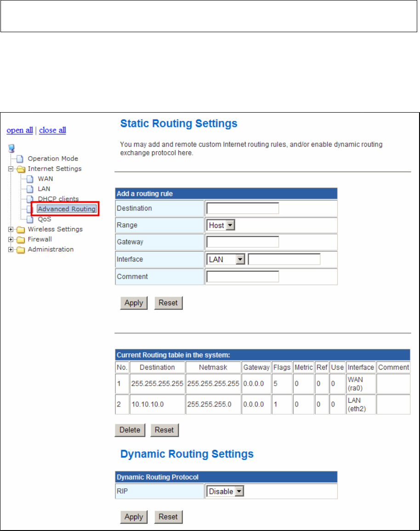Click the Metric column header
The width and height of the screenshot is (420, 531).
[x=304, y=367]
